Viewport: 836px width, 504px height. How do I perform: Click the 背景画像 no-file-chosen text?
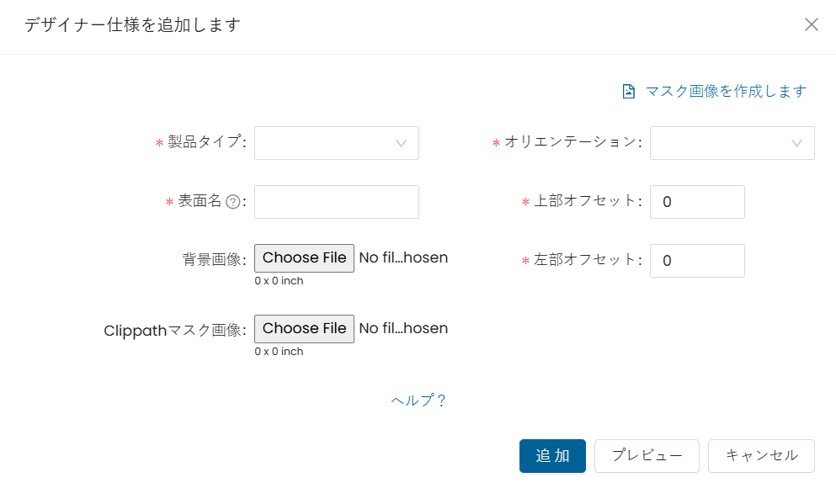[x=403, y=258]
